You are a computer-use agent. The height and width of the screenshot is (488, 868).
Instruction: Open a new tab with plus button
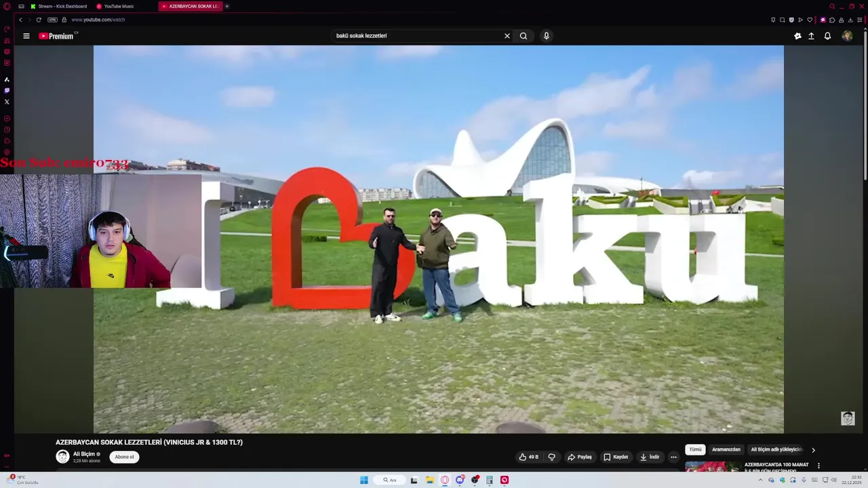[227, 6]
